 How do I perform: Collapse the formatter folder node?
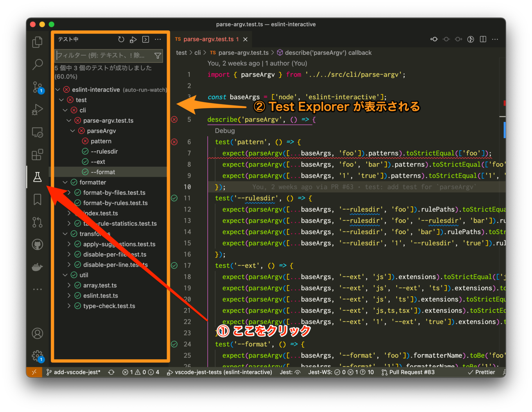[65, 182]
